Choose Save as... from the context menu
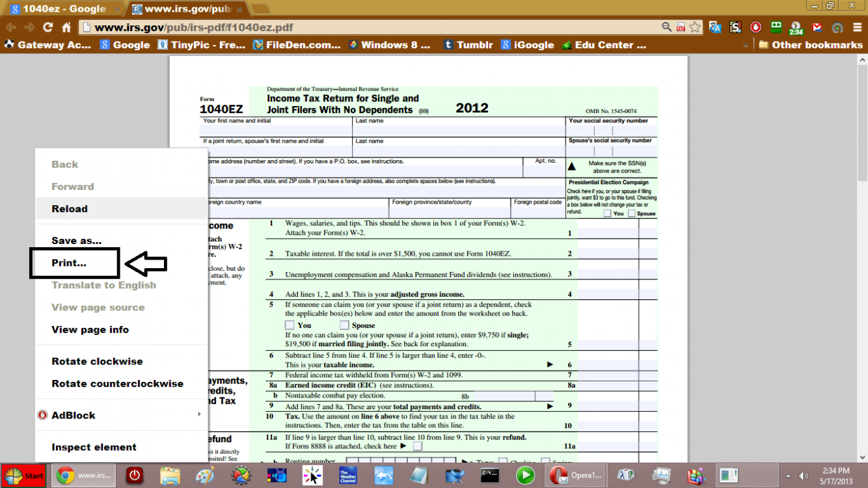Viewport: 868px width, 488px height. [x=121, y=241]
